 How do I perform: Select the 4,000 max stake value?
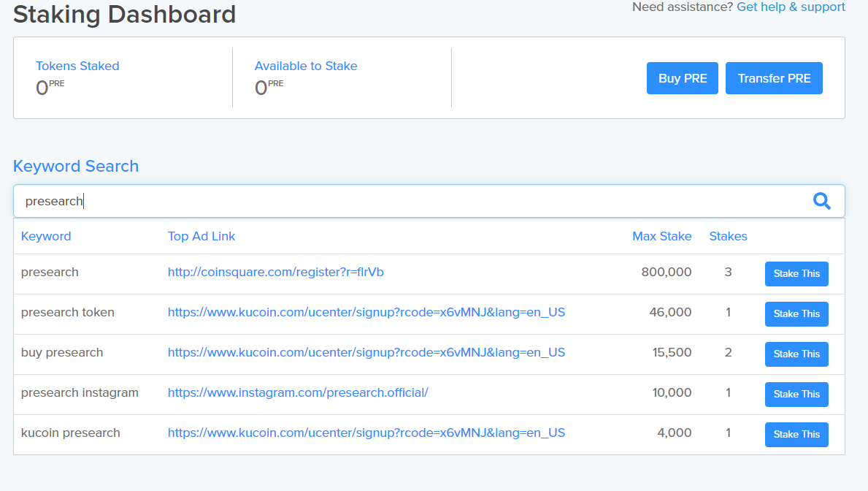point(675,433)
